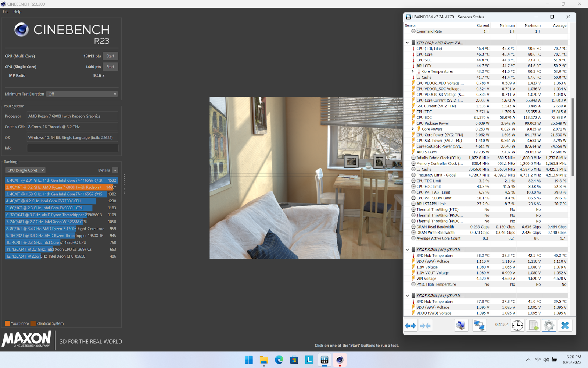Screen dimensions: 588x368
Task: Switch to Cinebench via its taskbar icon
Action: pos(340,360)
